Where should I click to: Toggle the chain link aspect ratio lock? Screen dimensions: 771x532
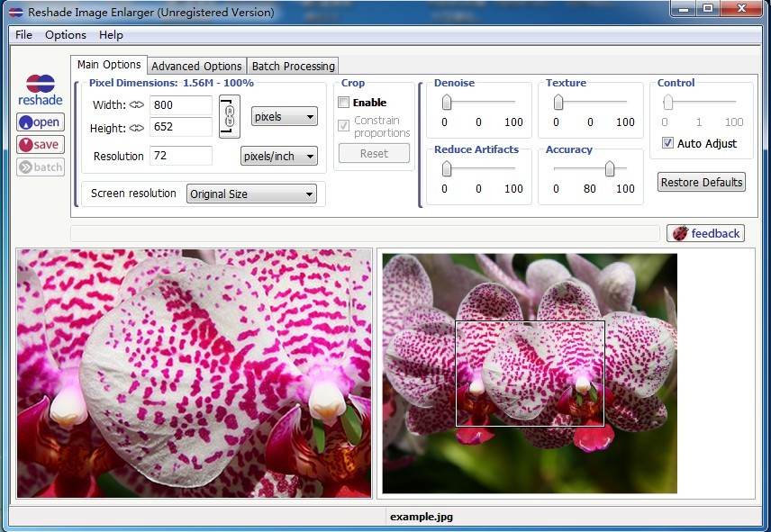(x=230, y=116)
